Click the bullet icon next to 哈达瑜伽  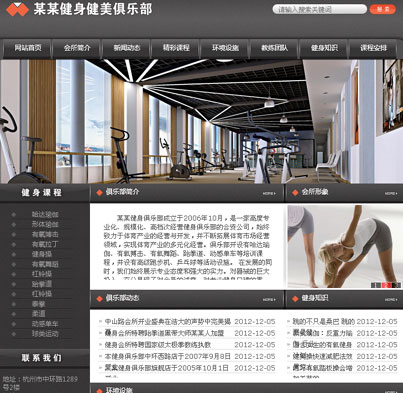click(14, 215)
